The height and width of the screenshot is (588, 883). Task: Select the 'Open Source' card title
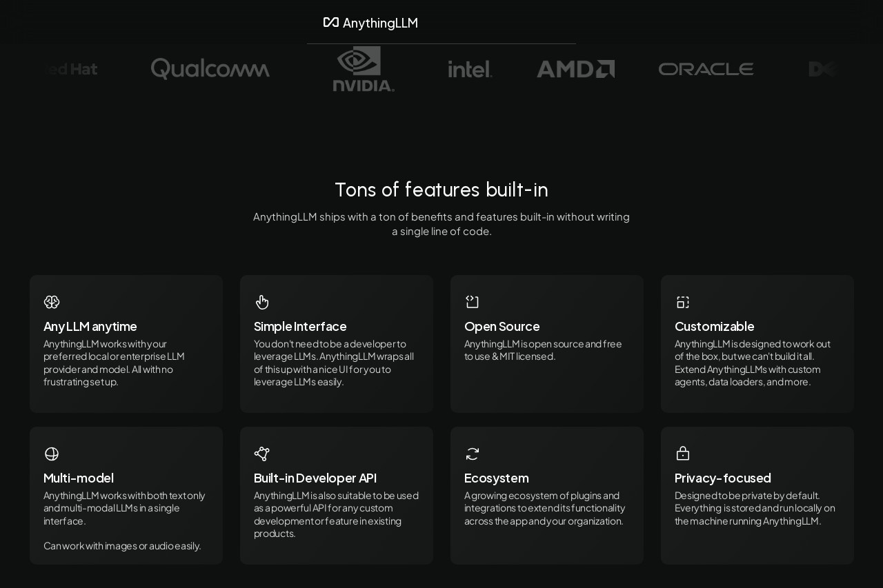tap(502, 326)
